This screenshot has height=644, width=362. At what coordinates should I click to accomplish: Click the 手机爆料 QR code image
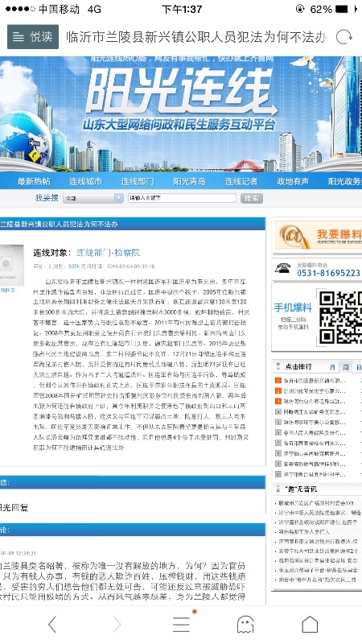340,316
